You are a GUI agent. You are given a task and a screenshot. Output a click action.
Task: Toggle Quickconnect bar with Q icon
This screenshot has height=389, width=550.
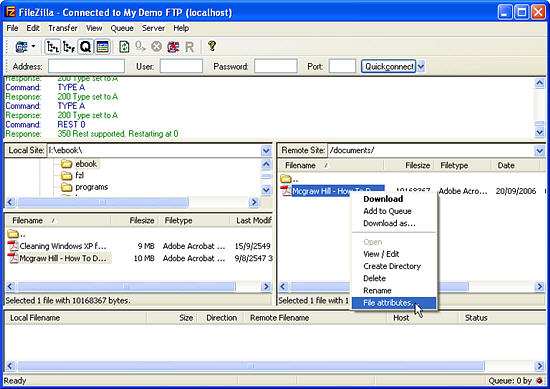(85, 47)
